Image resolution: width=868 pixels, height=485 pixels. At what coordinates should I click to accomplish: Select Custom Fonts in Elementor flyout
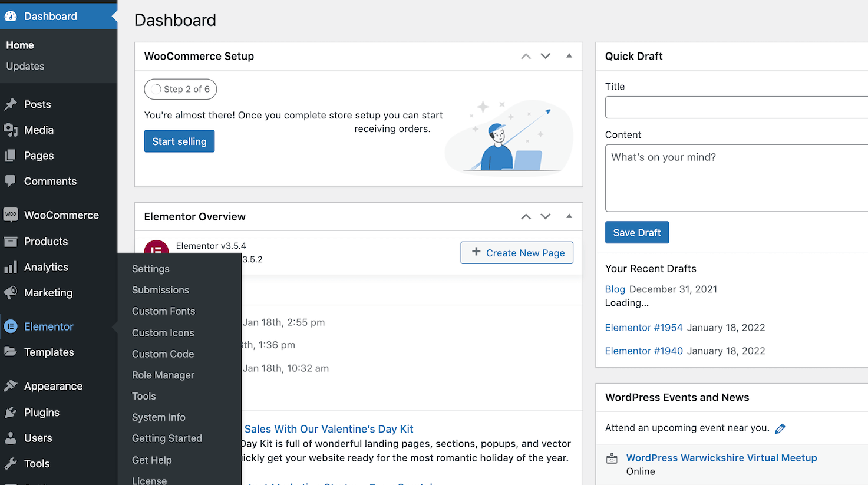[164, 311]
